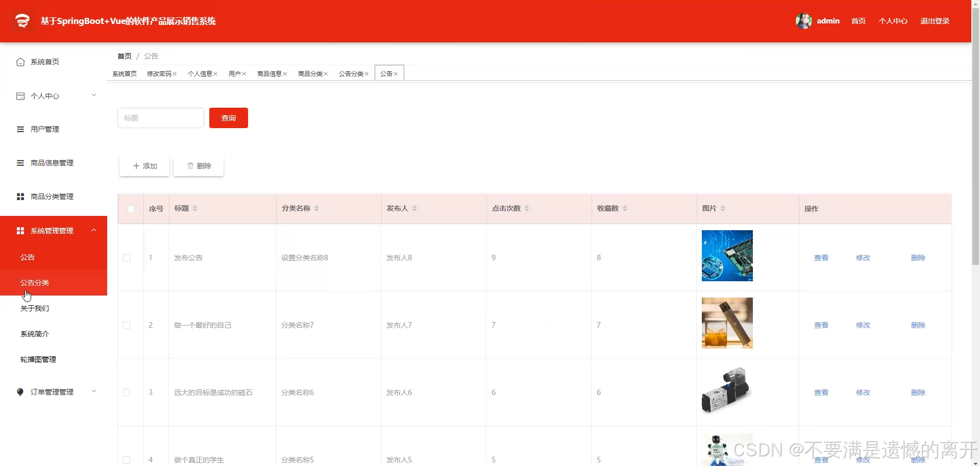The image size is (980, 466).
Task: Open the vape pen image thumbnail
Action: [x=727, y=323]
